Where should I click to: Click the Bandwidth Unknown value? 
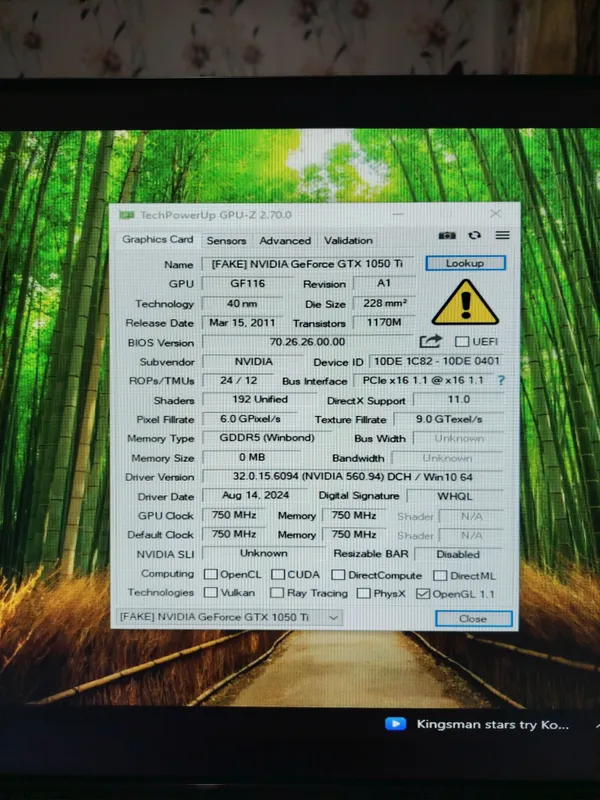click(447, 458)
